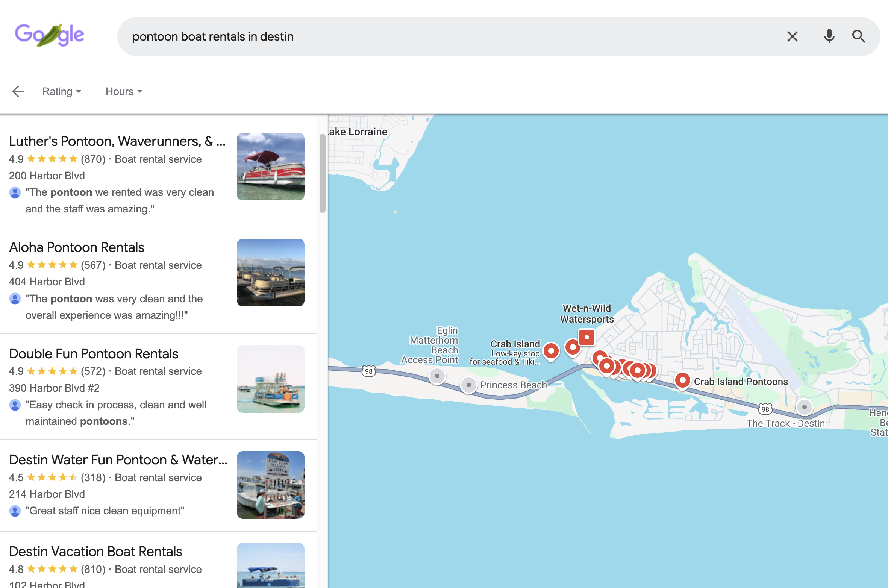Click the 200 Harbor Blvd address
This screenshot has height=588, width=888.
[x=47, y=176]
